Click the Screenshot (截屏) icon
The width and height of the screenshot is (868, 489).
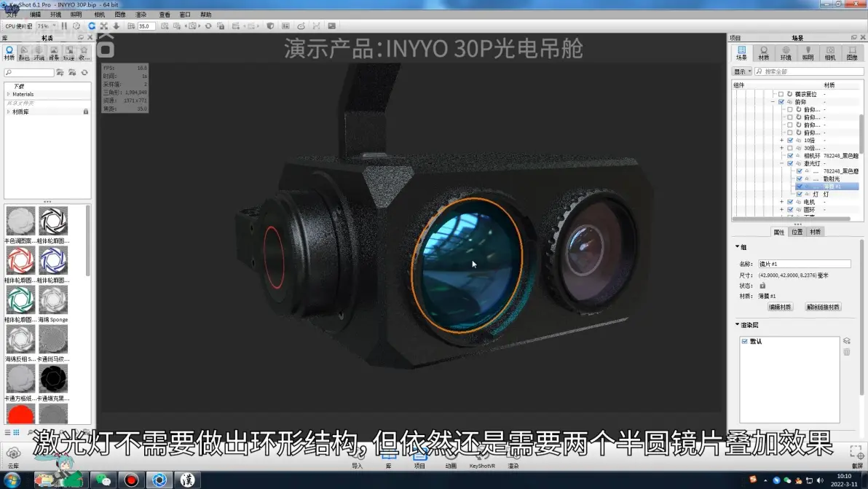click(x=856, y=458)
